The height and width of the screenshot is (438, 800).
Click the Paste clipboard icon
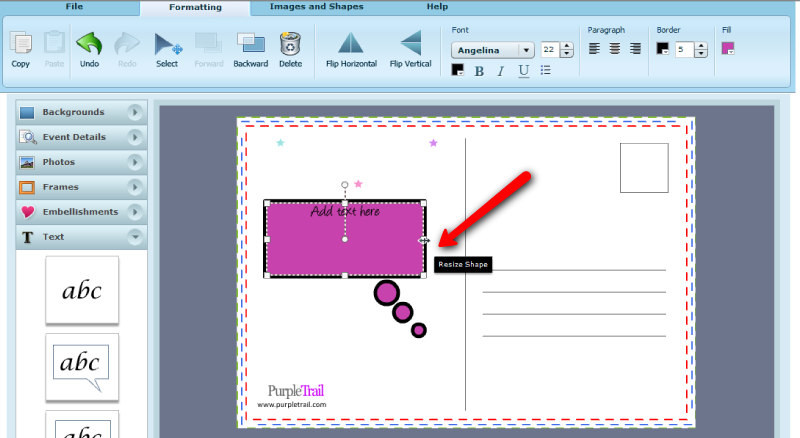click(x=54, y=43)
